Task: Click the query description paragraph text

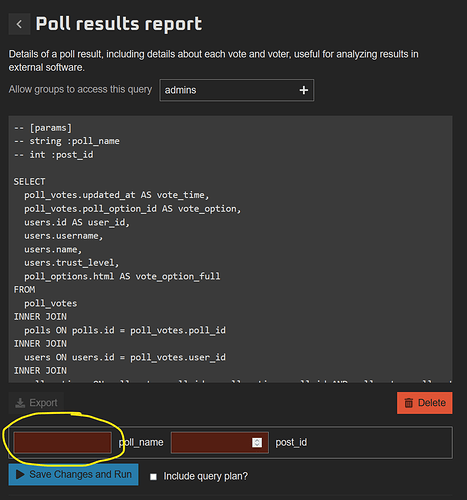Action: pyautogui.click(x=213, y=61)
